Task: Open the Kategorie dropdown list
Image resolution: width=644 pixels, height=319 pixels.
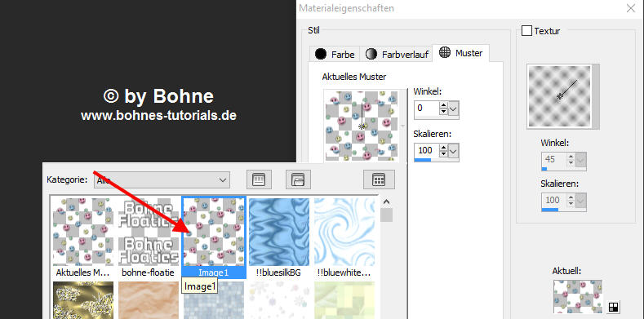Action: [x=162, y=179]
